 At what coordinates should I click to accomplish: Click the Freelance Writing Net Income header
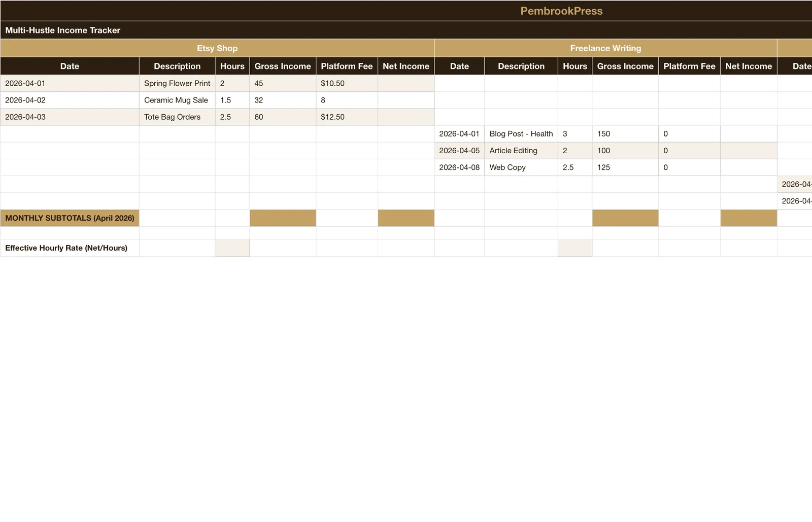point(749,66)
